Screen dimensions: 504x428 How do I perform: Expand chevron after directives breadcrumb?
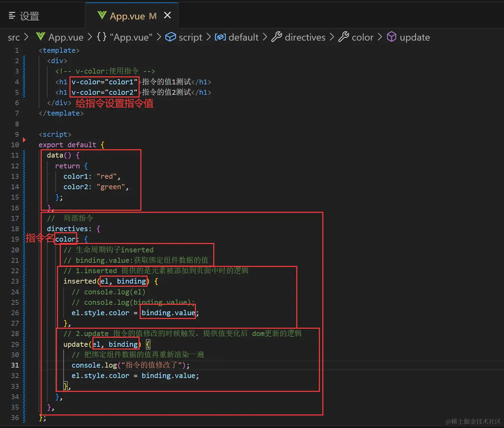[332, 37]
